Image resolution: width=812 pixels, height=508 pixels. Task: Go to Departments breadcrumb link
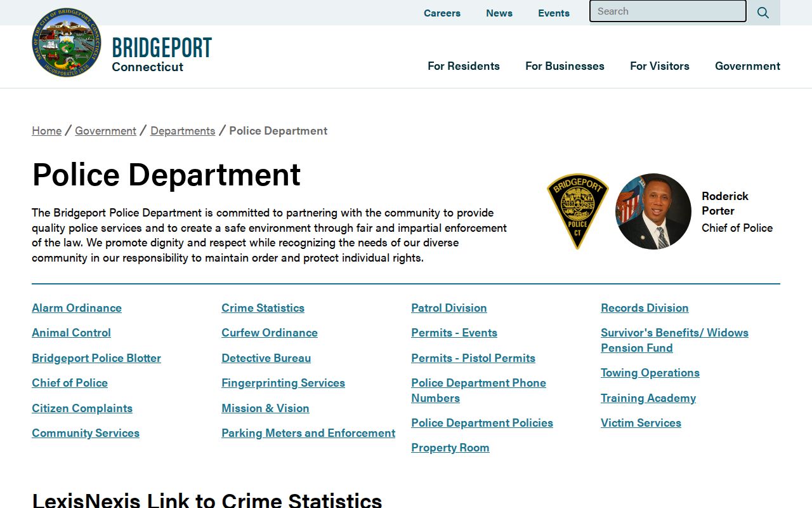point(183,131)
